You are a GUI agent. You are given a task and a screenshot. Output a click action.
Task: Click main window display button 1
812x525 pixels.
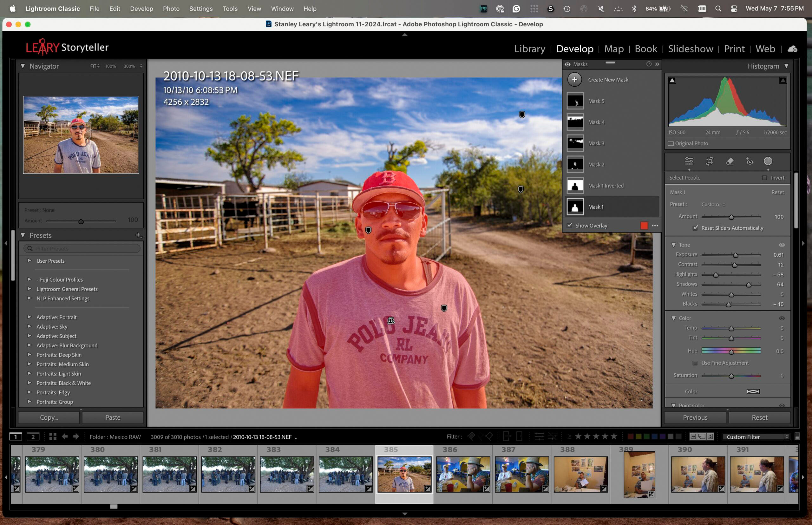click(16, 437)
